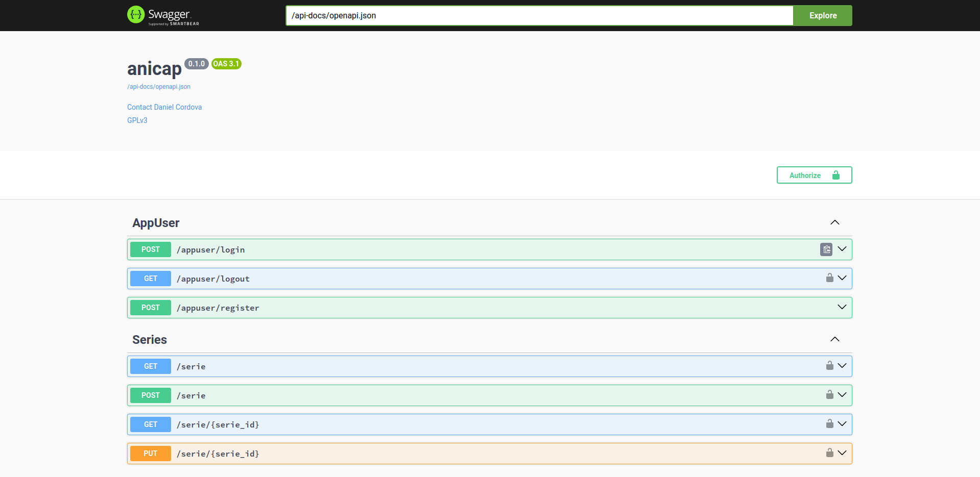
Task: Click the lock icon on PUT /serie/{serie_id}
Action: [829, 453]
